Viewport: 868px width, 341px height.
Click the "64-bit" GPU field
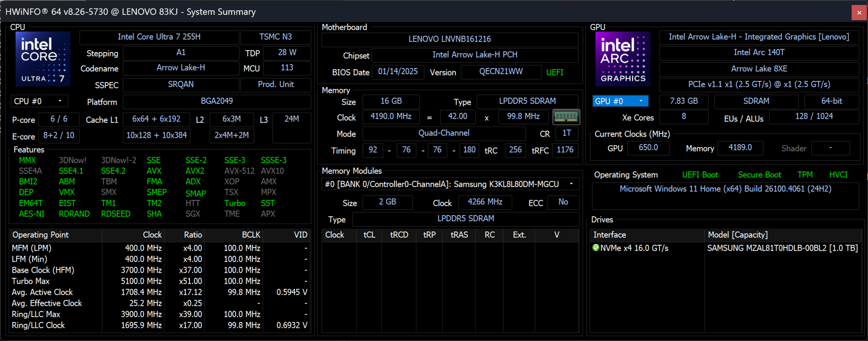(832, 101)
